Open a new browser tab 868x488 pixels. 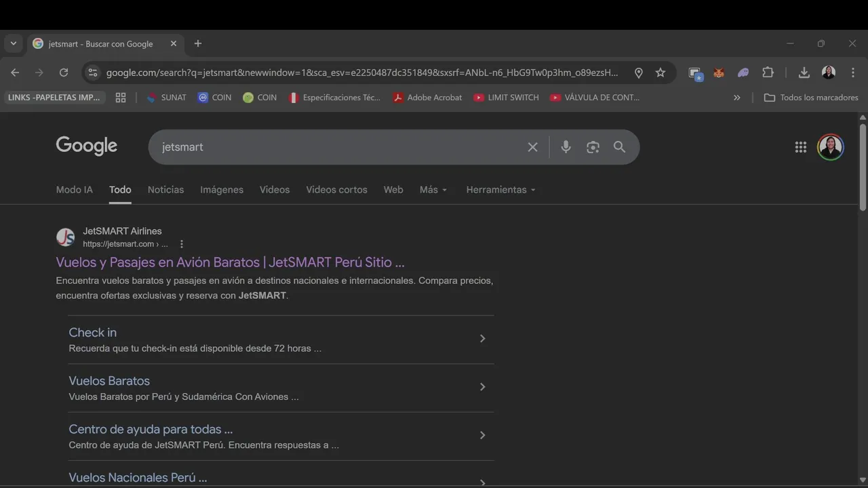198,43
